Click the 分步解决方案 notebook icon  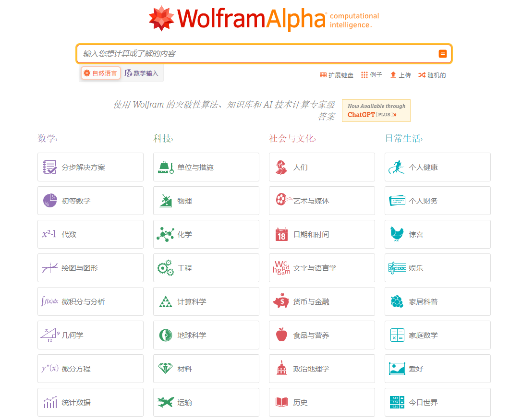pyautogui.click(x=50, y=167)
